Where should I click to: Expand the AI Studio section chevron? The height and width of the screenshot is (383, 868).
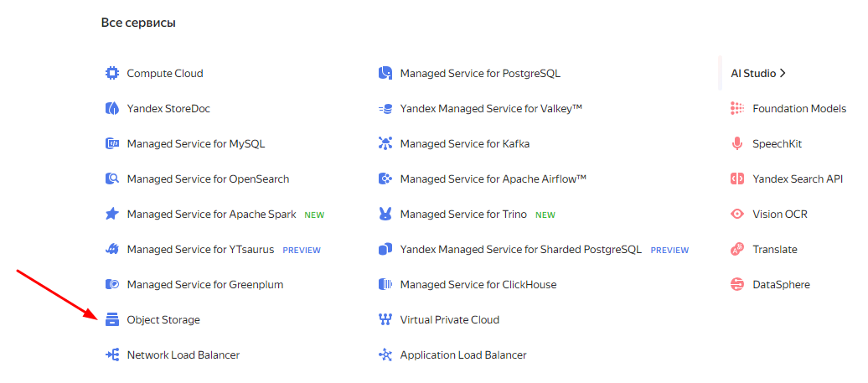(783, 74)
